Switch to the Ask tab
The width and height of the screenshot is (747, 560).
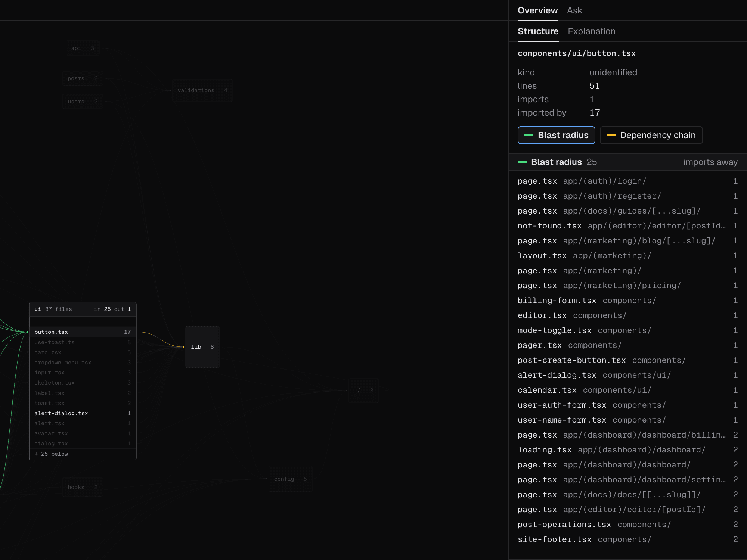[x=574, y=10]
